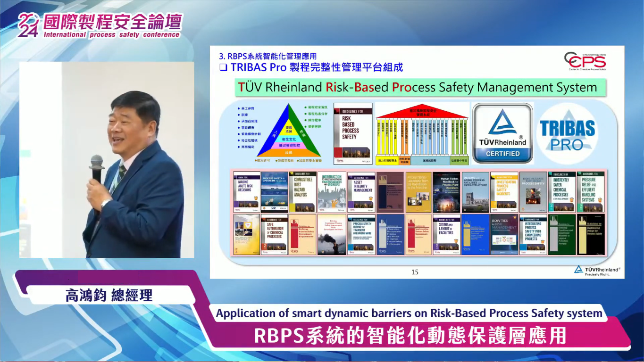
Task: Select the Integrating Management Systems and Metrics book
Action: [390, 235]
